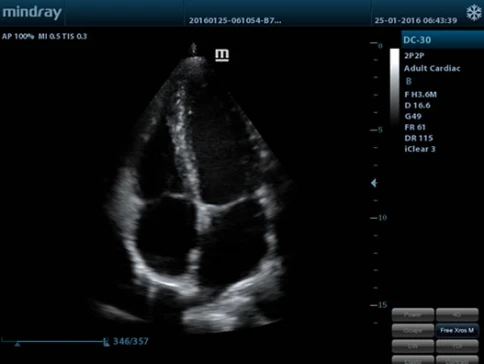Viewport: 484px width, 364px height.
Task: Enable Power Doppler mode
Action: 413,315
